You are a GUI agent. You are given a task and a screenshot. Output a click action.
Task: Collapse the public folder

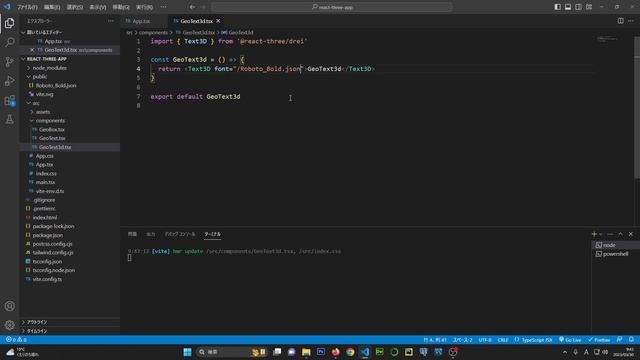pyautogui.click(x=40, y=77)
